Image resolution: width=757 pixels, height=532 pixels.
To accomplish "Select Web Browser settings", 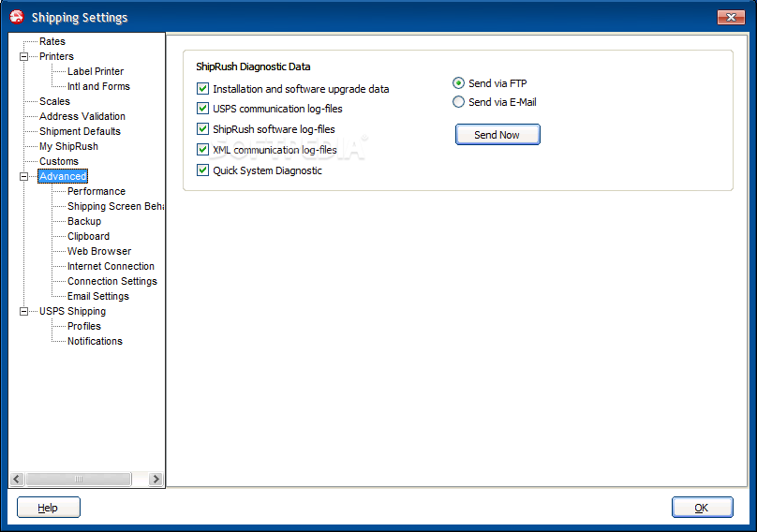I will click(x=99, y=251).
